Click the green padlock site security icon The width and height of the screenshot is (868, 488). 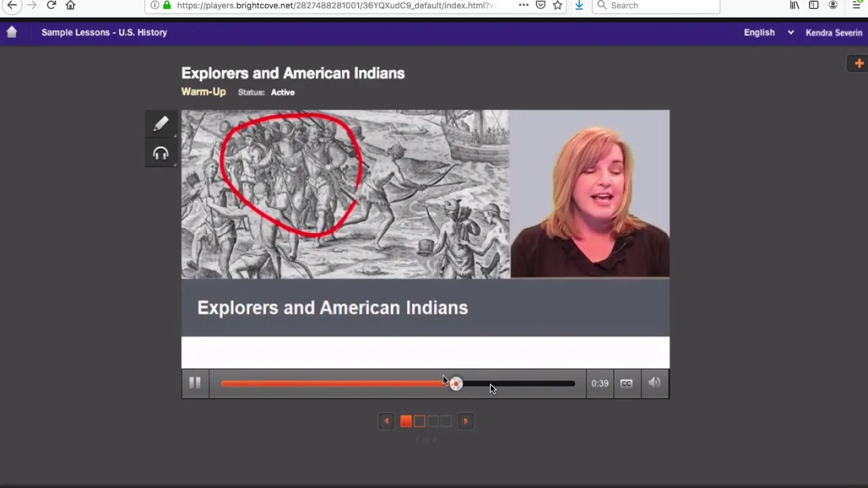click(x=167, y=5)
